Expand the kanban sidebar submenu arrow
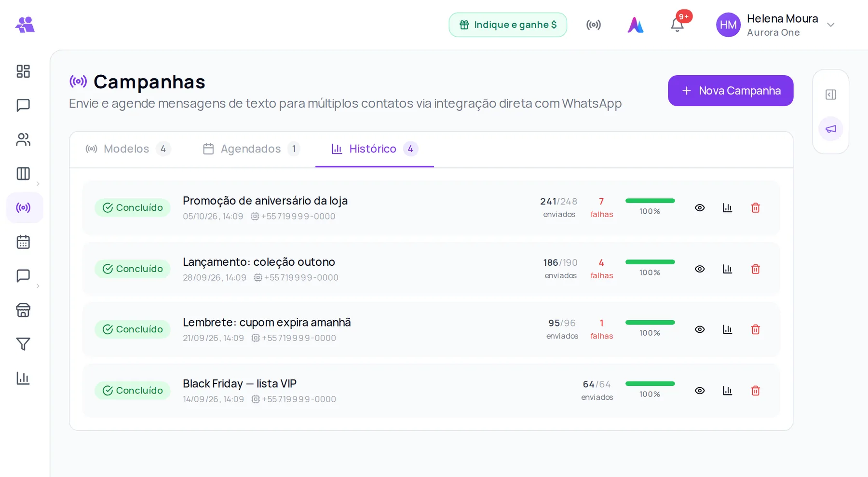 point(38,184)
